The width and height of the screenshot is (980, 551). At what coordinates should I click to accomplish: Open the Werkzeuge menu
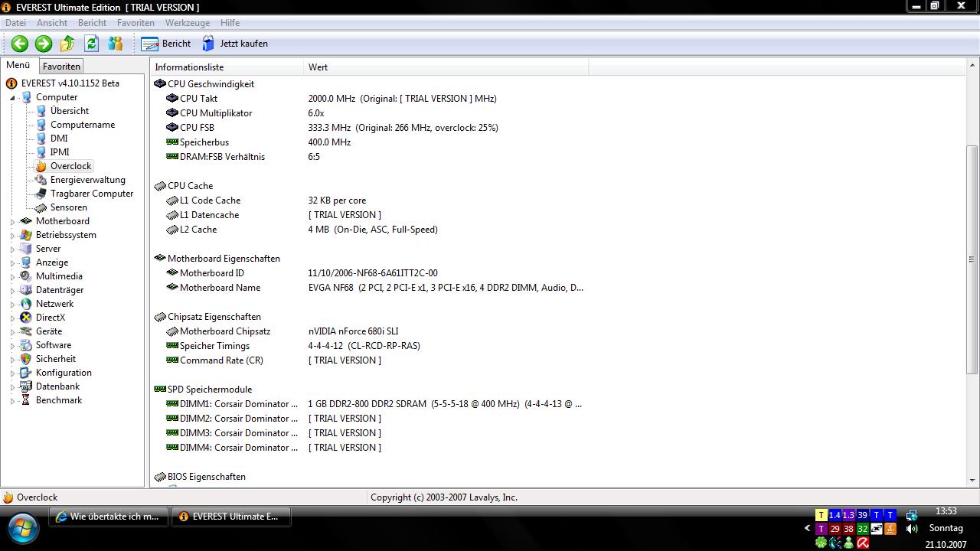click(x=188, y=23)
